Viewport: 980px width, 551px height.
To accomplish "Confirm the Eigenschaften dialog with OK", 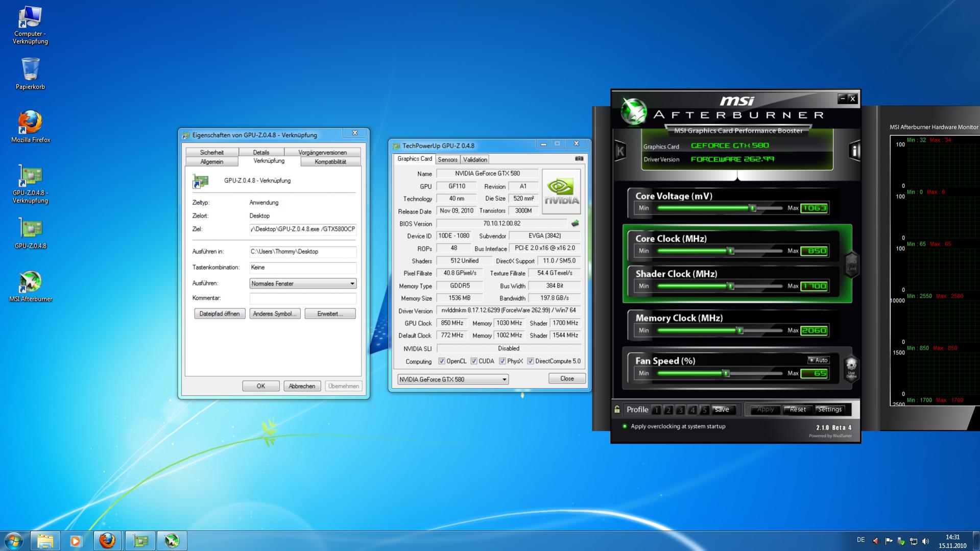I will click(261, 386).
